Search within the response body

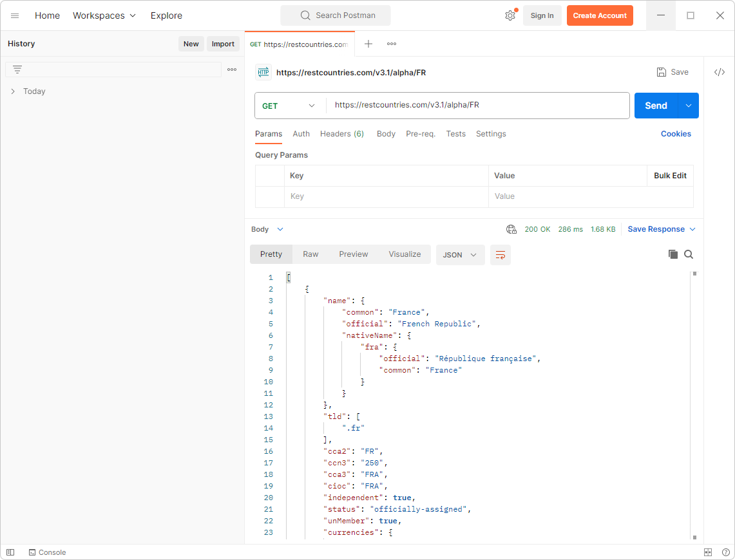(689, 254)
